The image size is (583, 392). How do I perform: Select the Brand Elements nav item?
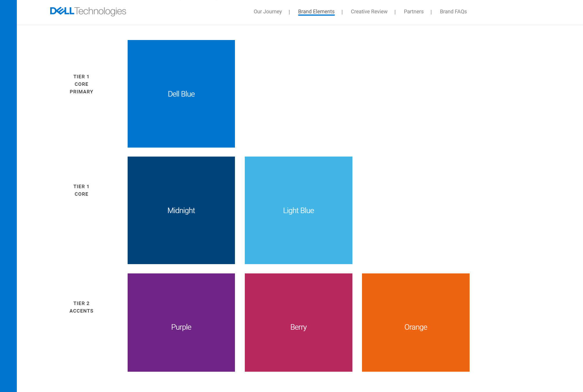coord(316,12)
